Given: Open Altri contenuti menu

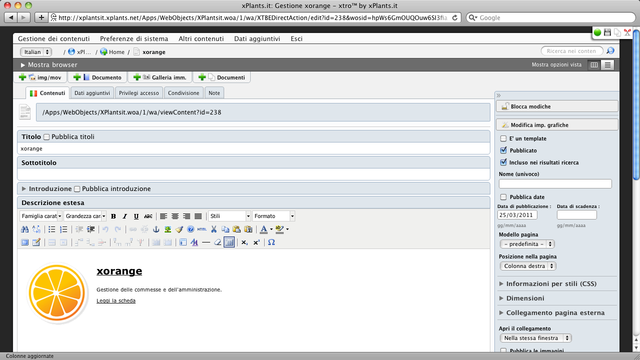Looking at the screenshot, I should click(x=201, y=39).
